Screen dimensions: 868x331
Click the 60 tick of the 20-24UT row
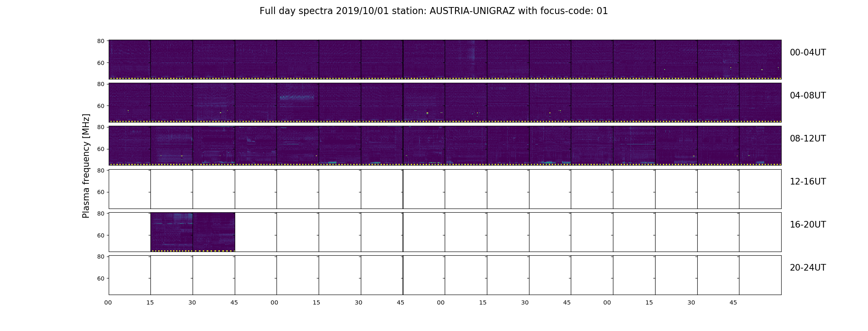(100, 278)
